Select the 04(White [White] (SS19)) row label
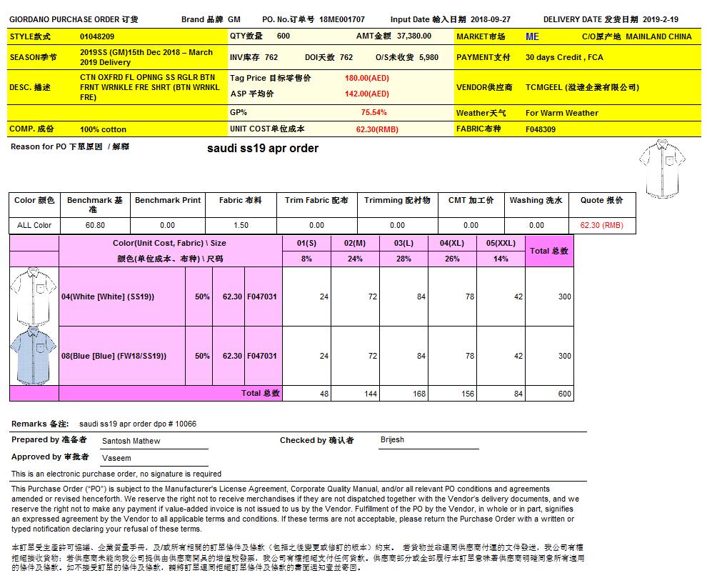The width and height of the screenshot is (707, 588). [107, 297]
